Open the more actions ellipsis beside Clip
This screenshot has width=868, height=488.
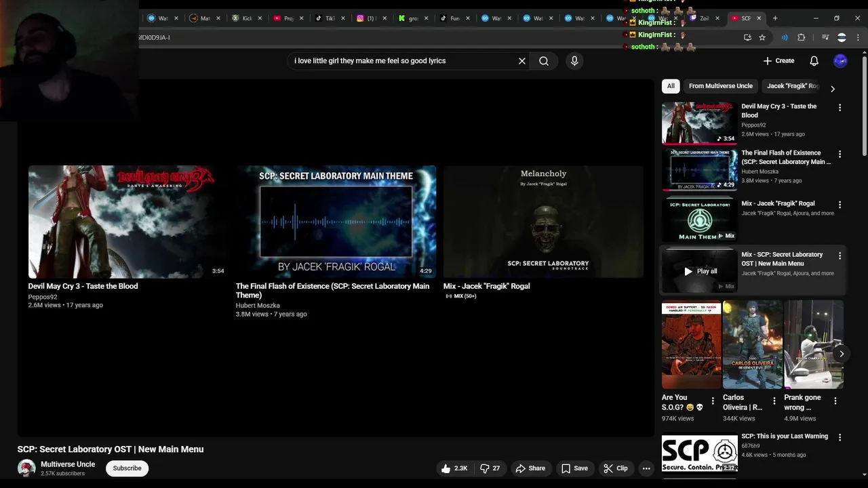tap(646, 468)
